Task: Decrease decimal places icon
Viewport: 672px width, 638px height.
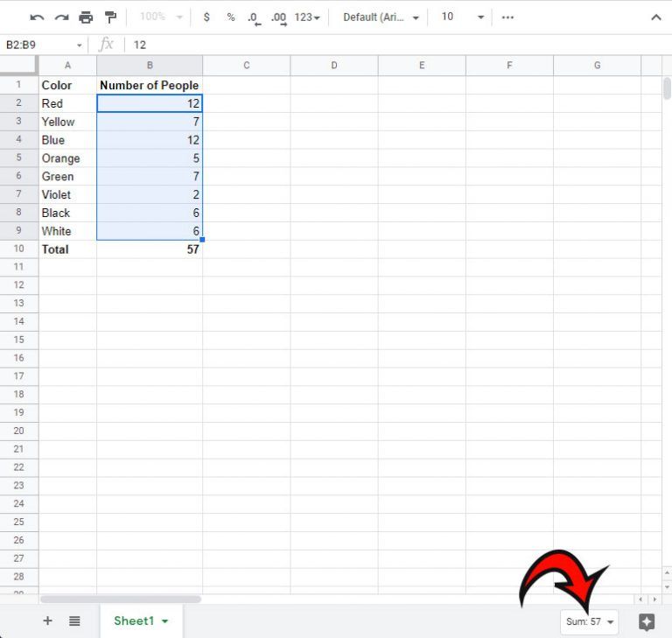Action: point(254,18)
